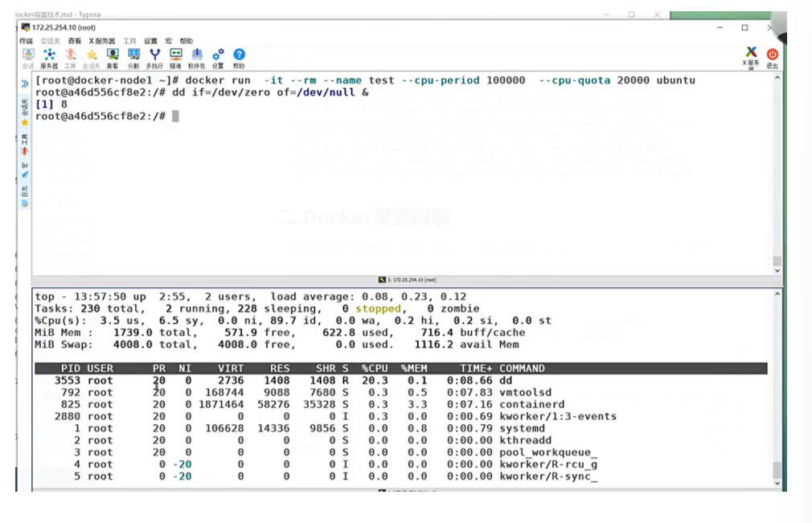Click PID 3553 in top output

(x=68, y=380)
